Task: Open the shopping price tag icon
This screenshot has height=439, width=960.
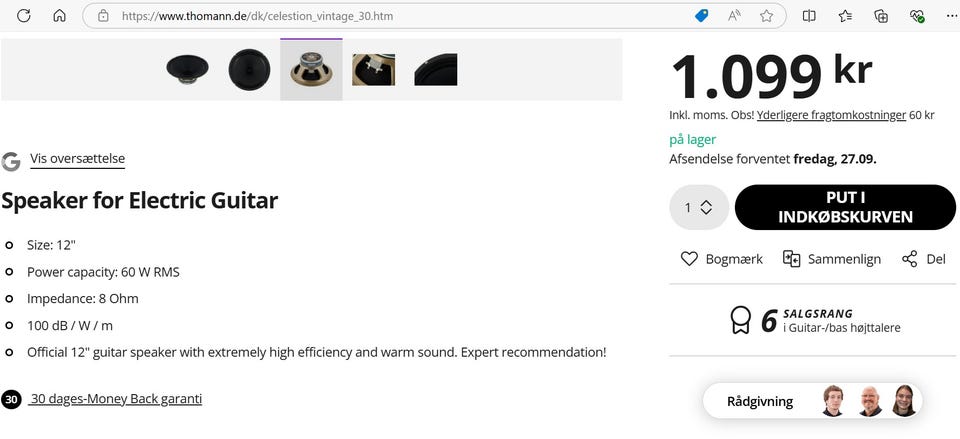Action: click(x=702, y=16)
